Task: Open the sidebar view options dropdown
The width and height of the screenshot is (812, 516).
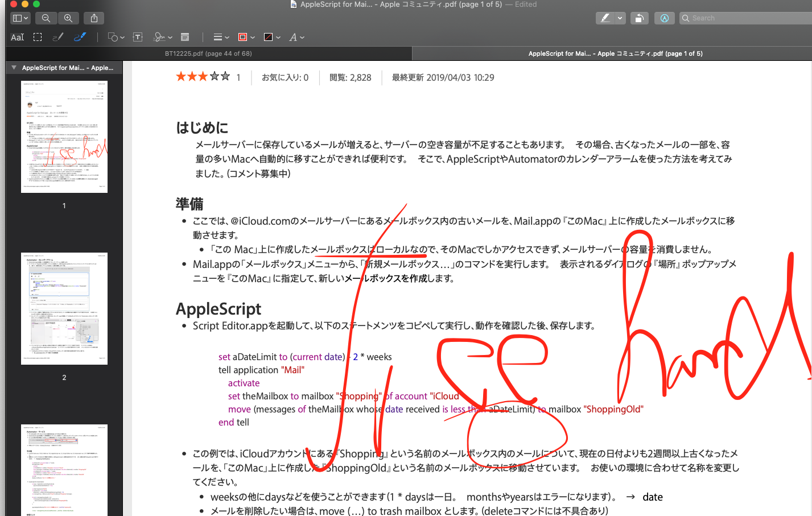Action: pyautogui.click(x=20, y=18)
